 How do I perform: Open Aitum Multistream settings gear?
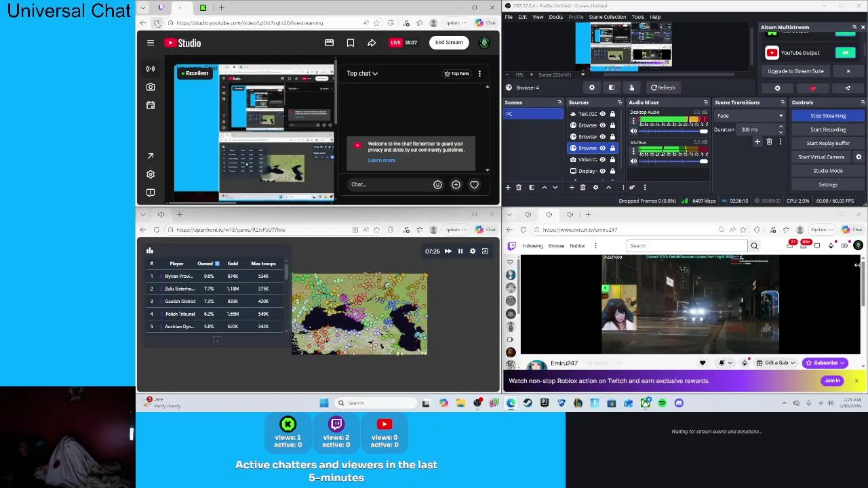(778, 88)
